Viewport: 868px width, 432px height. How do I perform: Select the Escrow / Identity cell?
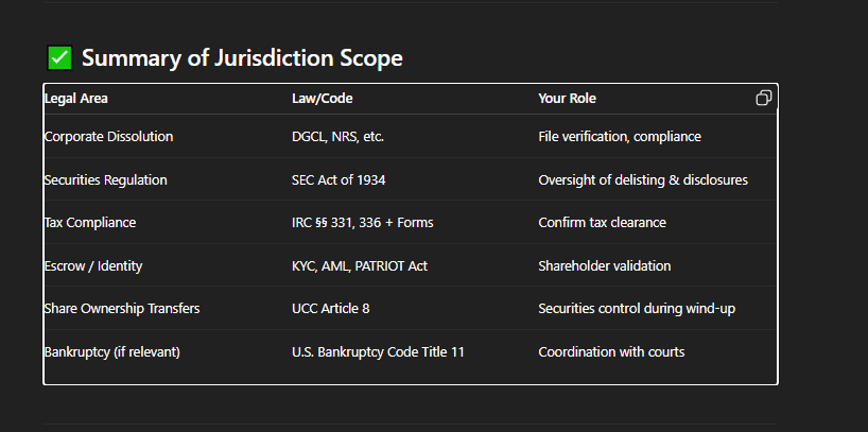point(93,266)
